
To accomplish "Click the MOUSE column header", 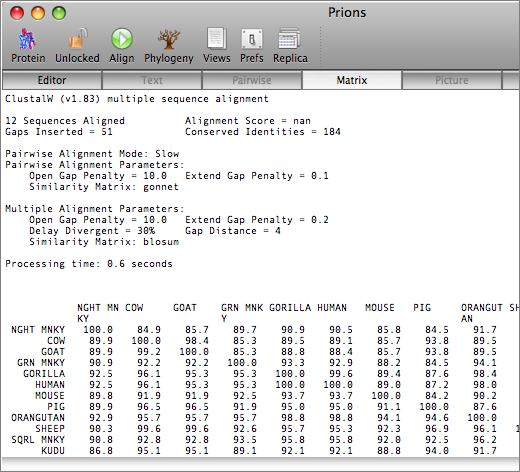I will (x=380, y=307).
